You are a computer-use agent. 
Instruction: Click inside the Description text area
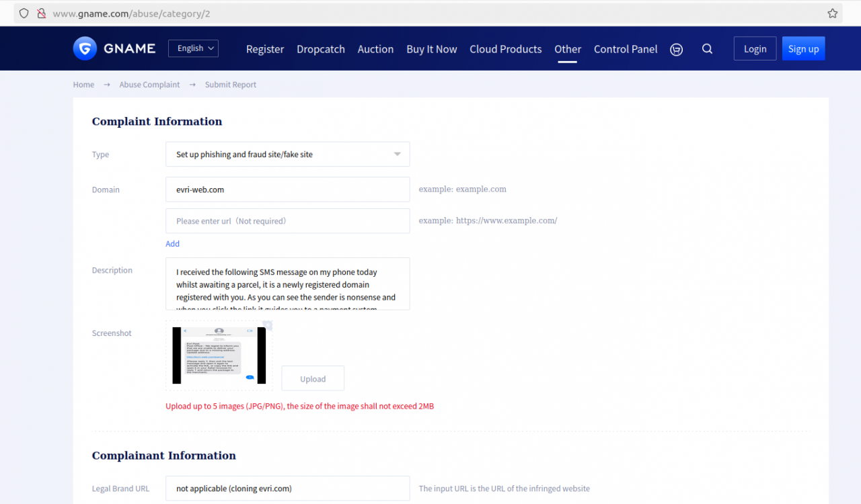pos(288,284)
